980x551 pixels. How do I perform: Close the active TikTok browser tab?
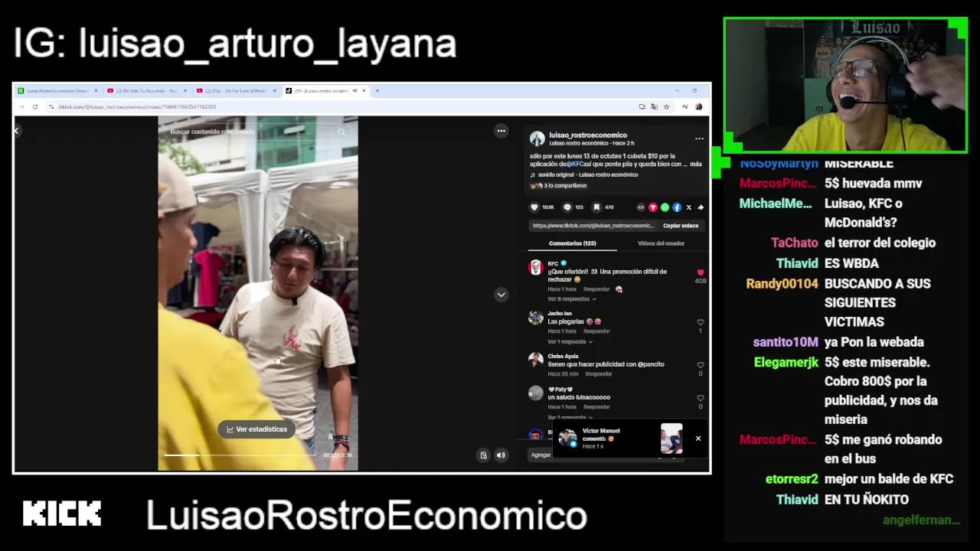[x=364, y=91]
